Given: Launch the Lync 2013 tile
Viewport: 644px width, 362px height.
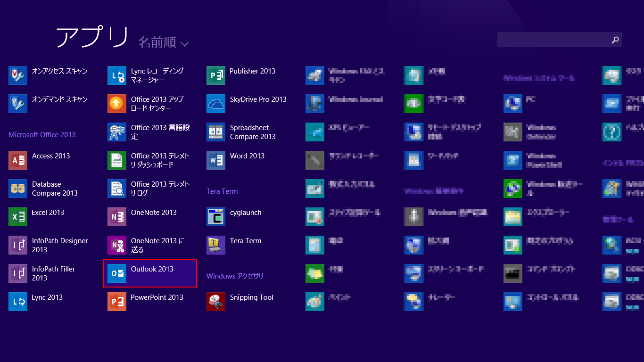Looking at the screenshot, I should click(x=52, y=302).
